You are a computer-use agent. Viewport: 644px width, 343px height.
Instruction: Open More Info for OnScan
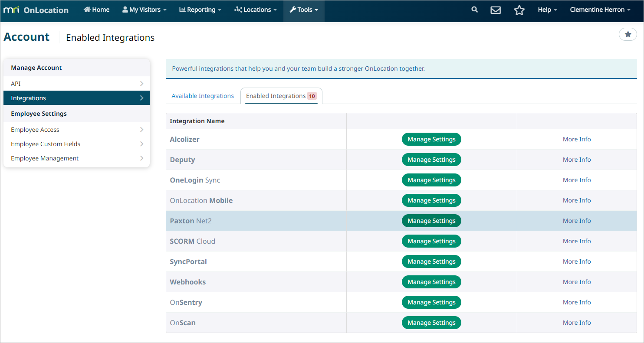[577, 323]
